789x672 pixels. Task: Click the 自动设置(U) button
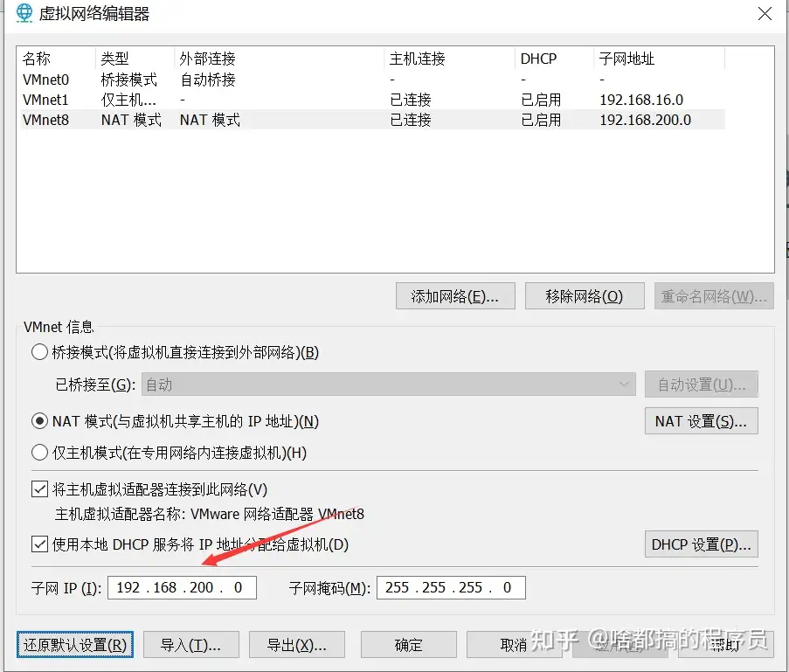[x=702, y=384]
